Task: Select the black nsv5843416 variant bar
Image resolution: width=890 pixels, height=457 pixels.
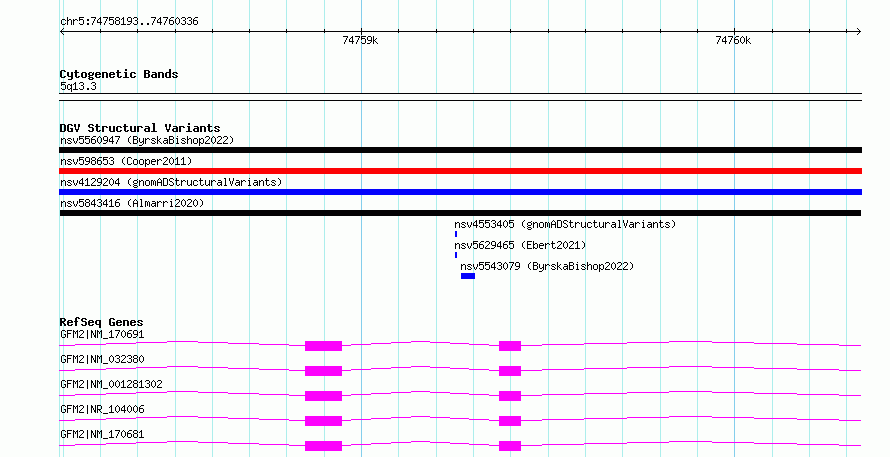Action: [x=460, y=213]
